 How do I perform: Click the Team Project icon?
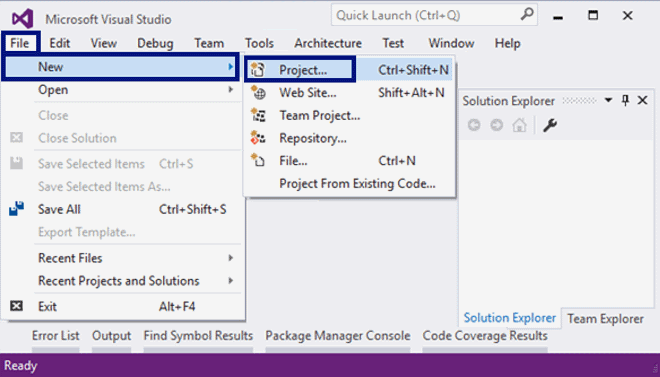[x=258, y=115]
